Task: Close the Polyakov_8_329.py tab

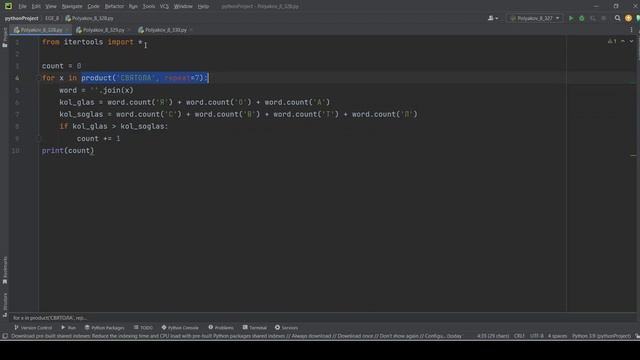Action: (129, 30)
